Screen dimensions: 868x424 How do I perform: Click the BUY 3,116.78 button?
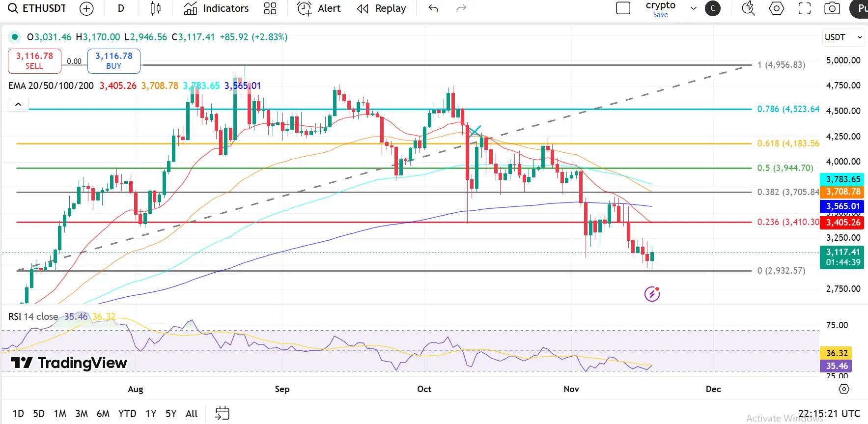pos(114,61)
